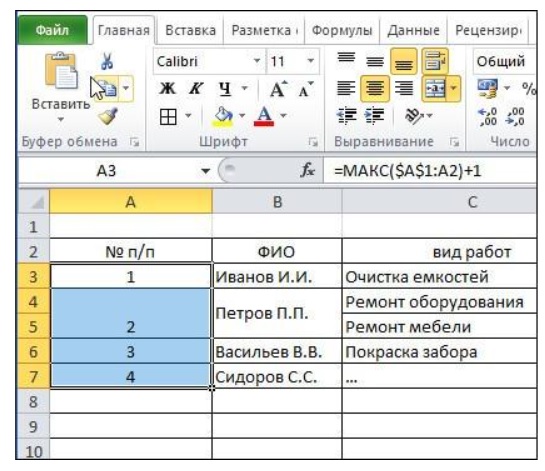Open Merge and Center dropdown arrow
Image resolution: width=545 pixels, height=471 pixels.
[454, 88]
